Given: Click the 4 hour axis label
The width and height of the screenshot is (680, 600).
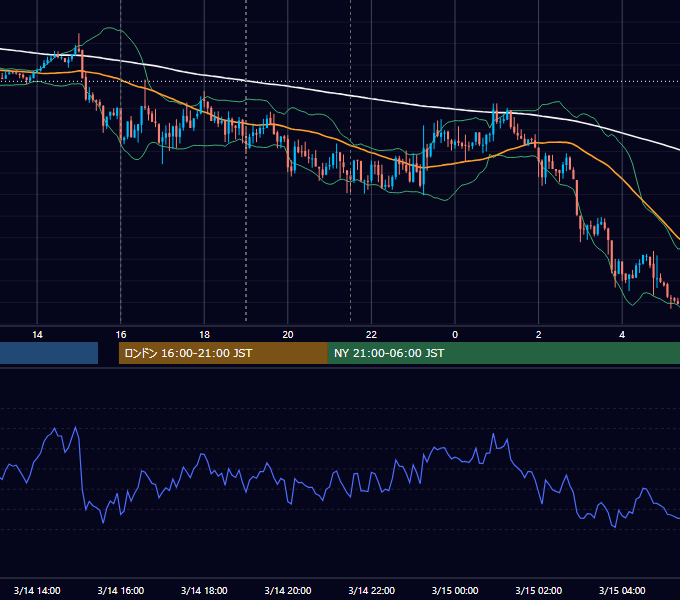Looking at the screenshot, I should (622, 334).
